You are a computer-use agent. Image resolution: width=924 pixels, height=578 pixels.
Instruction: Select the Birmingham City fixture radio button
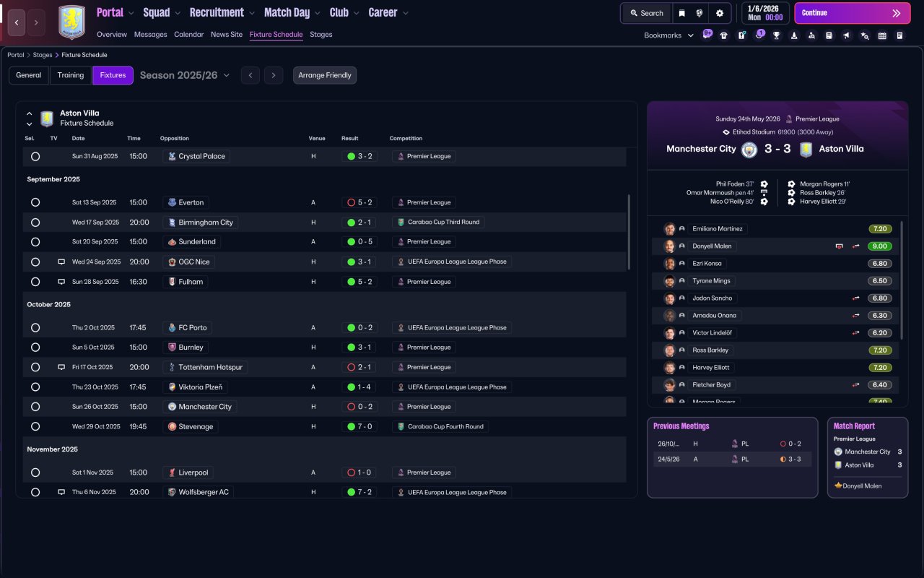pos(35,223)
